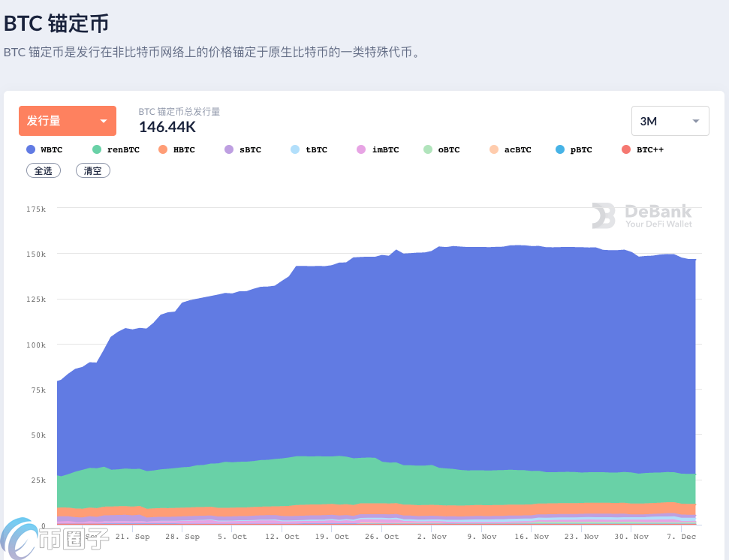This screenshot has height=560, width=729.
Task: Click the BTC 锚定币 page heading
Action: coord(56,23)
